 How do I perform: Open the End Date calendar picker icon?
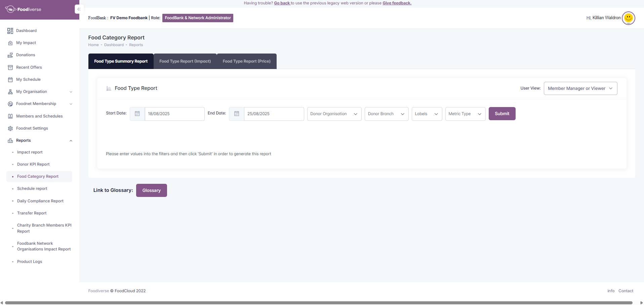click(x=236, y=114)
